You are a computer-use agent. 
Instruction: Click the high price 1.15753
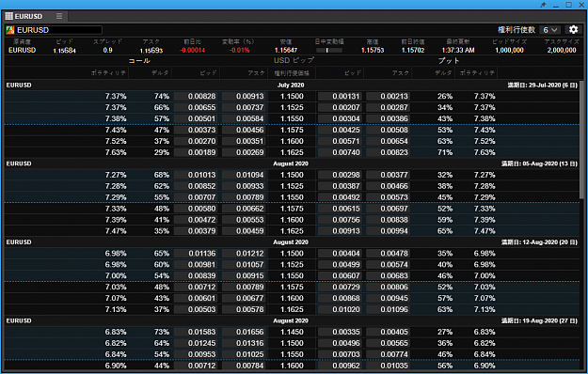pyautogui.click(x=373, y=50)
